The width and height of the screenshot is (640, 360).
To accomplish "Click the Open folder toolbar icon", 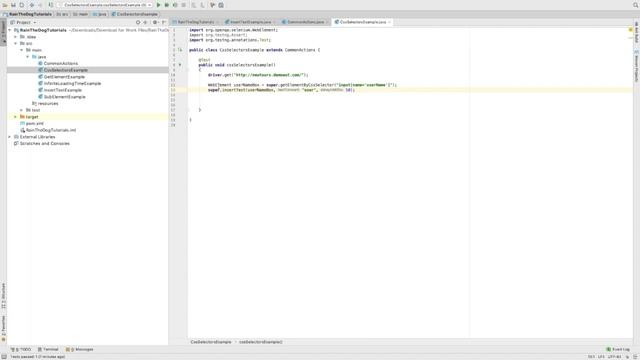I will coord(5,5).
